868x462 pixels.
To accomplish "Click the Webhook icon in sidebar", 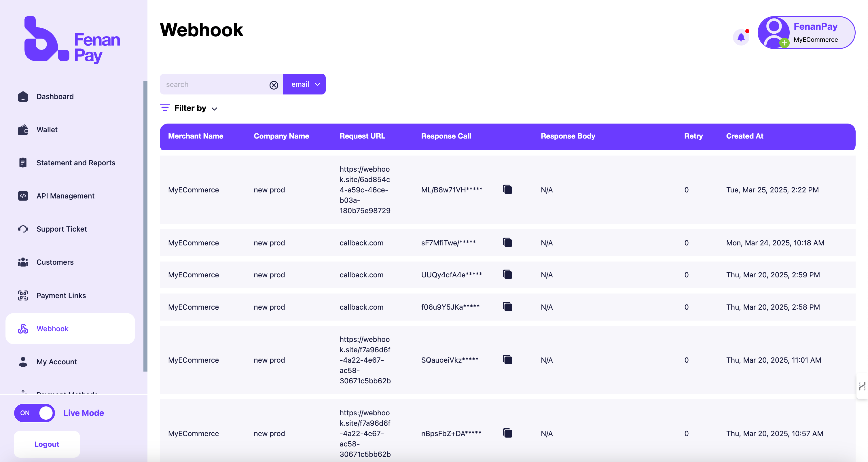I will [23, 329].
